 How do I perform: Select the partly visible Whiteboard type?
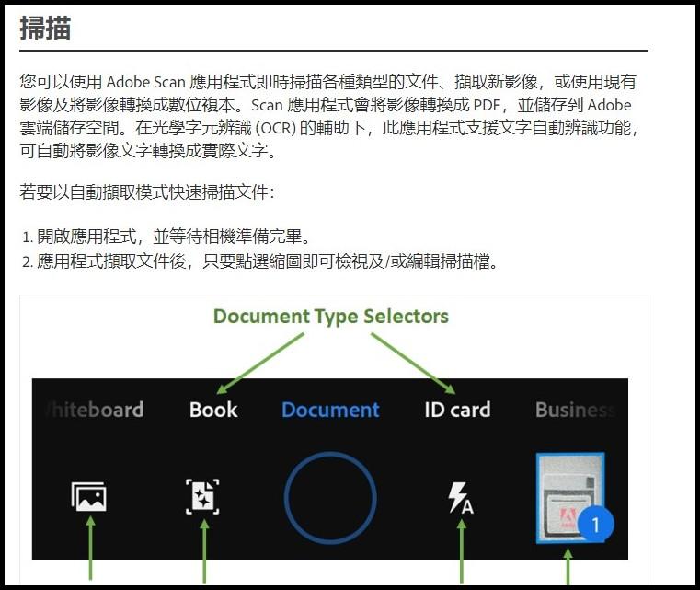point(95,410)
